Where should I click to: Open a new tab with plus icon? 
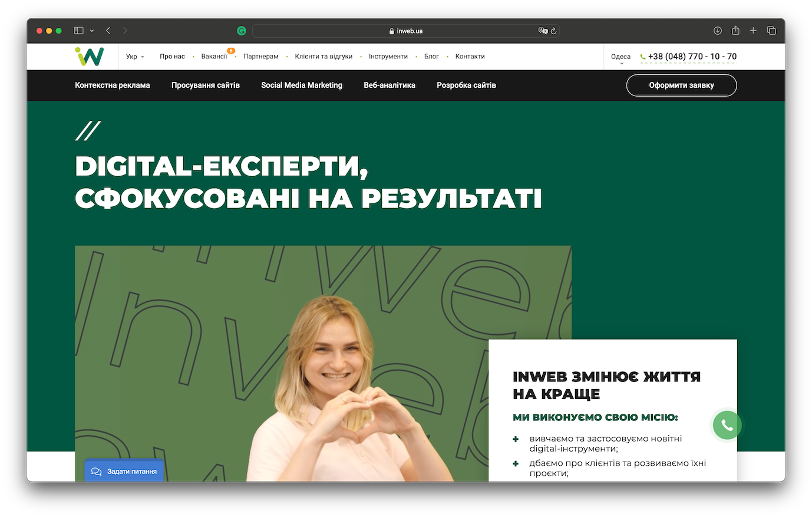[x=753, y=31]
